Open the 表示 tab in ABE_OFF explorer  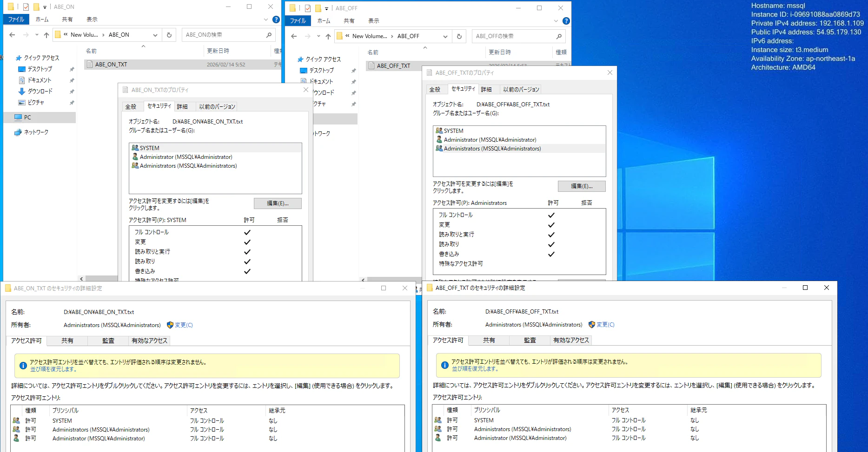coord(374,21)
